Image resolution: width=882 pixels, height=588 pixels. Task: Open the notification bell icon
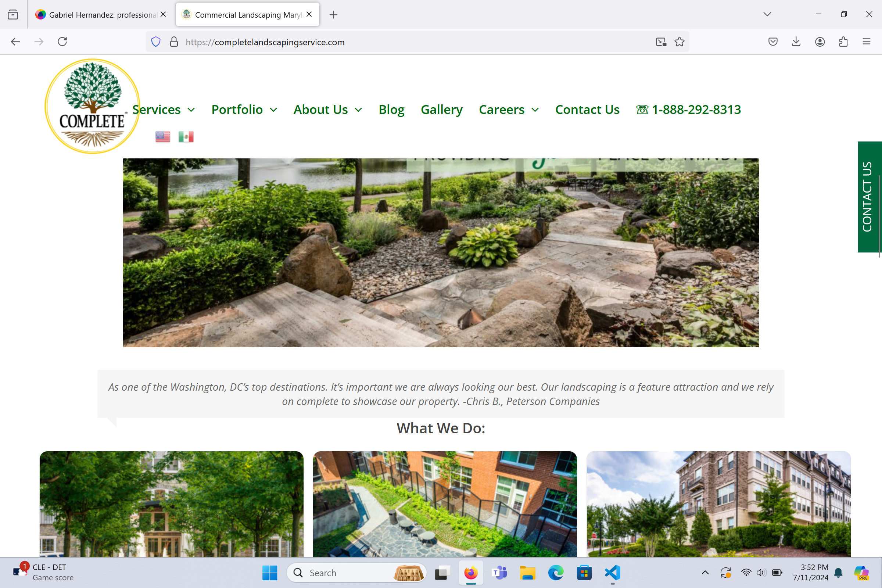(839, 573)
